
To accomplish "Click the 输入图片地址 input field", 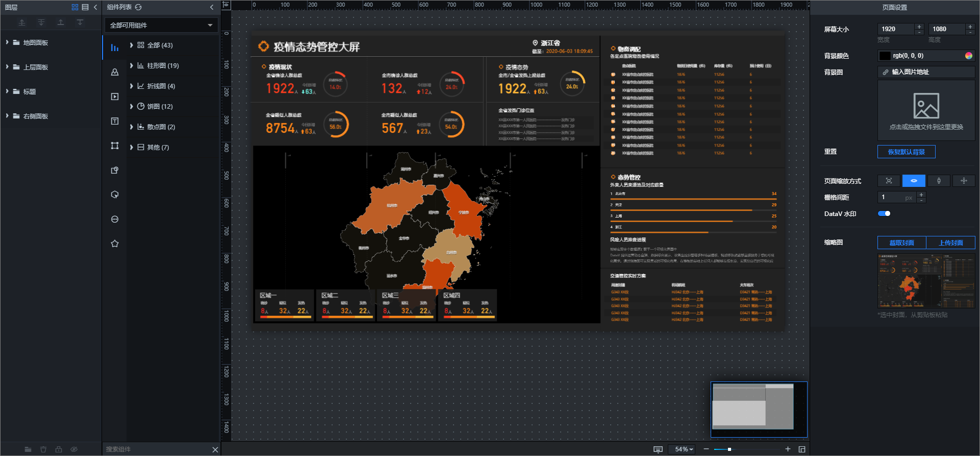I will 926,72.
